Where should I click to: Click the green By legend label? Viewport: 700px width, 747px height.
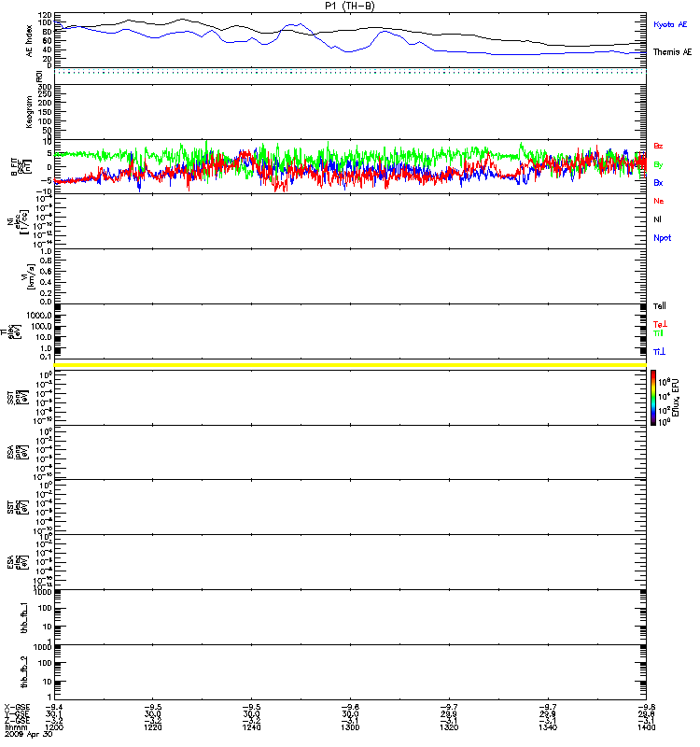[658, 165]
